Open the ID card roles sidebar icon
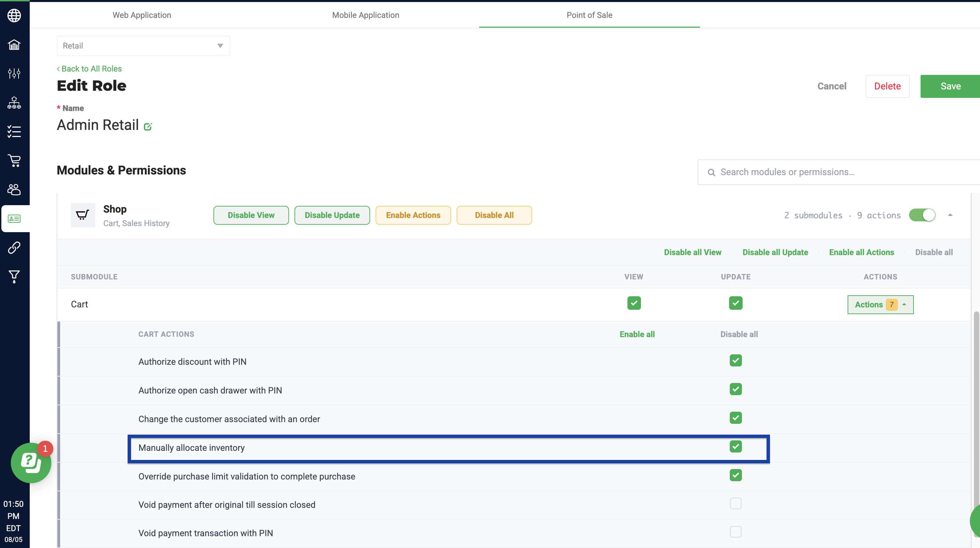980x548 pixels. click(x=14, y=219)
